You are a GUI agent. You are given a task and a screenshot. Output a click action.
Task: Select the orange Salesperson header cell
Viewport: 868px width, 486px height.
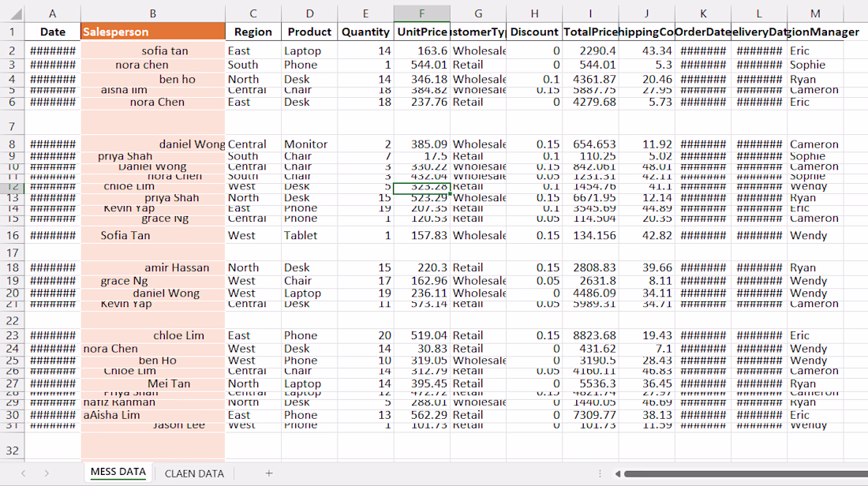click(153, 32)
